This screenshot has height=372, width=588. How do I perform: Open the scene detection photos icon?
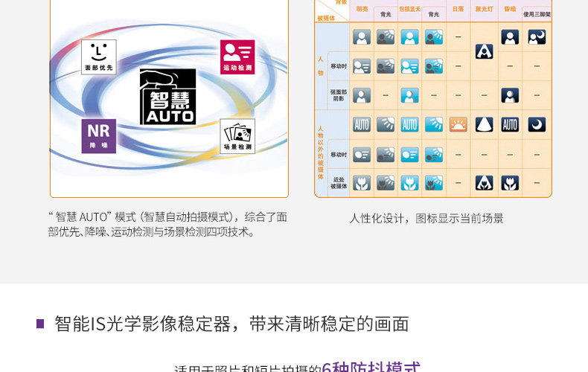[237, 136]
